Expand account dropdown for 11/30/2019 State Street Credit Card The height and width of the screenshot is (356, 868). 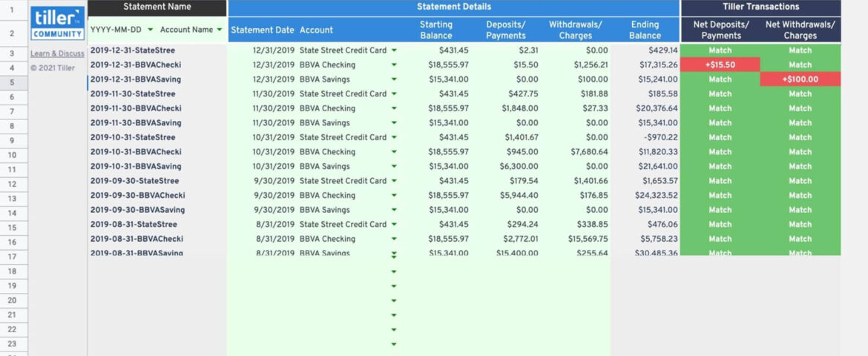pyautogui.click(x=394, y=94)
